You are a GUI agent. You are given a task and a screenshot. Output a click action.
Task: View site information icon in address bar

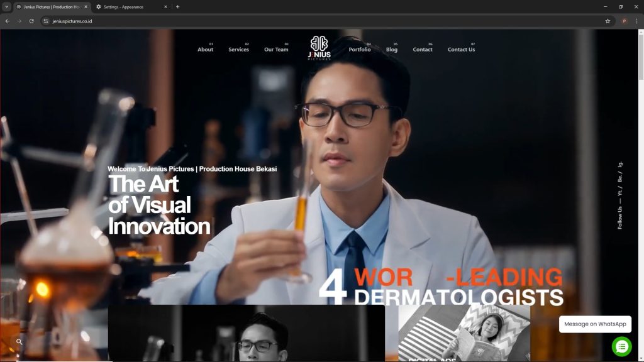coord(45,21)
